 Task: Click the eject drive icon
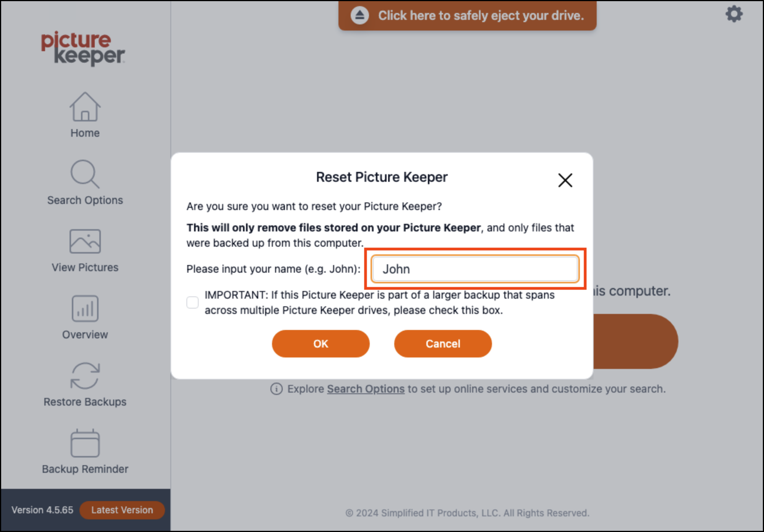[359, 15]
